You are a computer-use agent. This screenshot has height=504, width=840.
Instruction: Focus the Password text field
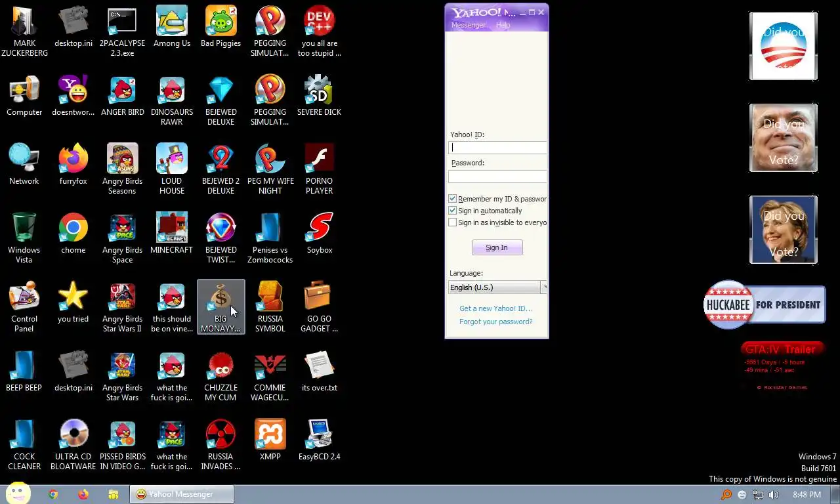[497, 177]
